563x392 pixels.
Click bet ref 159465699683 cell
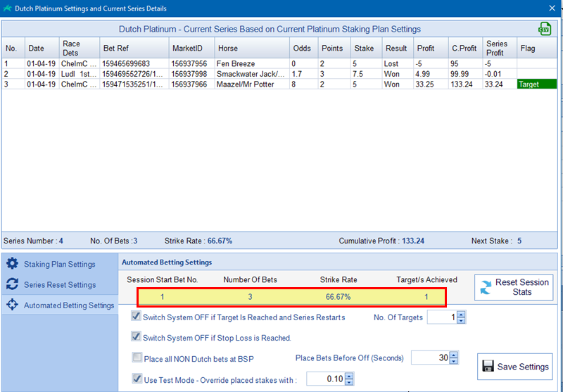(134, 63)
